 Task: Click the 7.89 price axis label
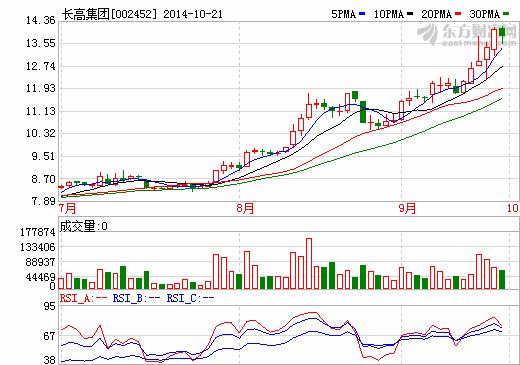43,201
